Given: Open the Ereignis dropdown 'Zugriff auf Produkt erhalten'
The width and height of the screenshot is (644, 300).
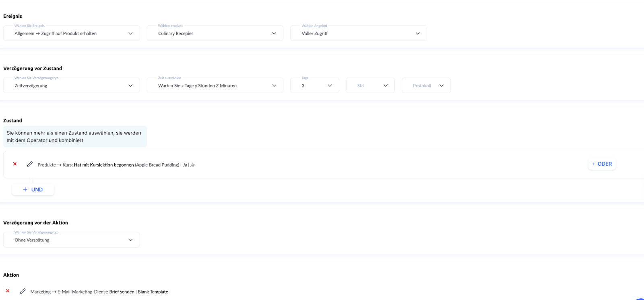Looking at the screenshot, I should pos(72,33).
